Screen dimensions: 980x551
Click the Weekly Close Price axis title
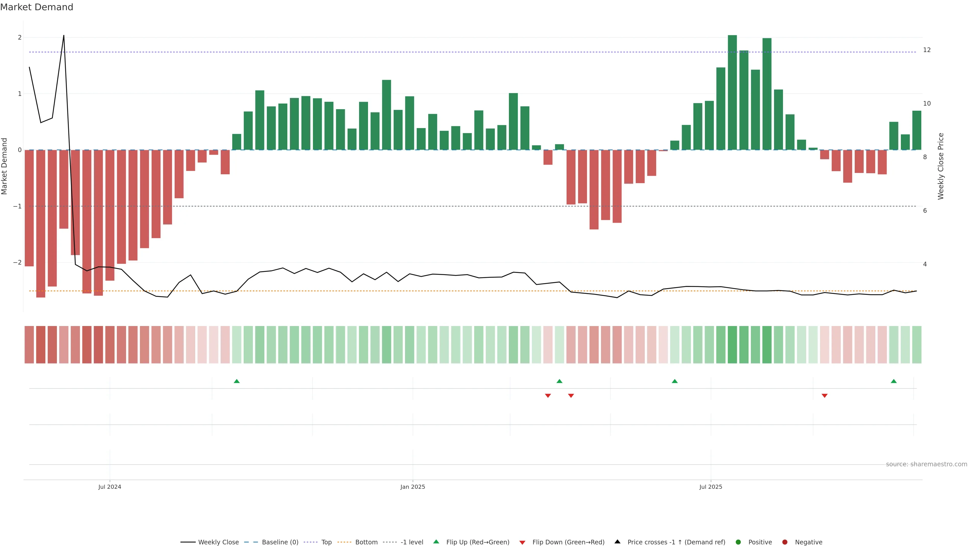941,166
